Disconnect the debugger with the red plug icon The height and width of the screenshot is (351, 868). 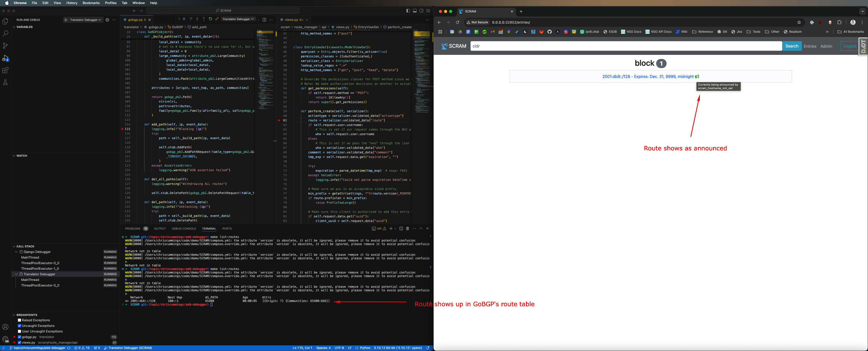coord(217,19)
